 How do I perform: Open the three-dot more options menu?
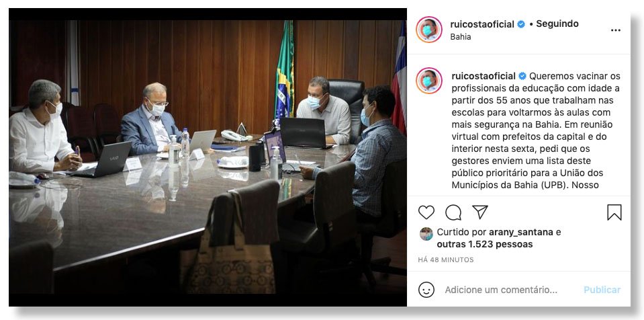click(x=615, y=30)
